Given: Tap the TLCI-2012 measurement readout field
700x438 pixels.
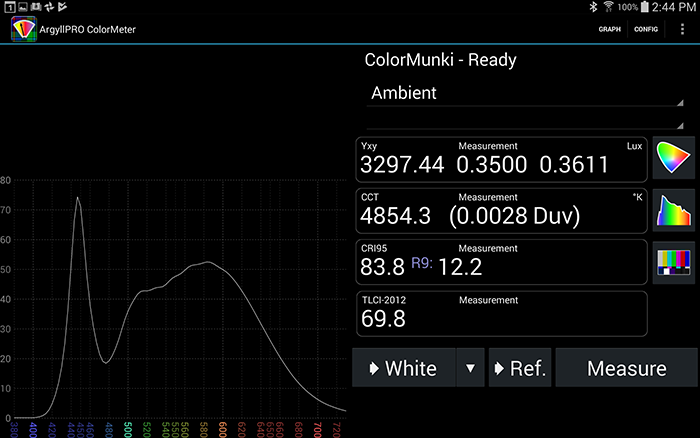Looking at the screenshot, I should 501,313.
